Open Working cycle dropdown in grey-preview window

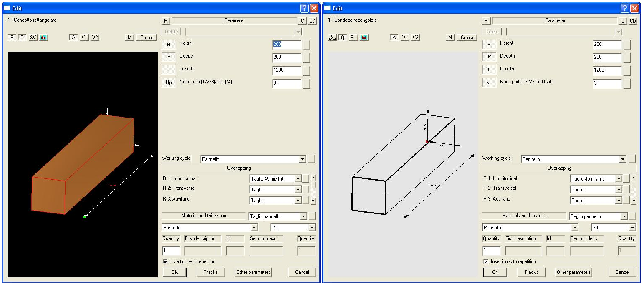click(x=623, y=159)
